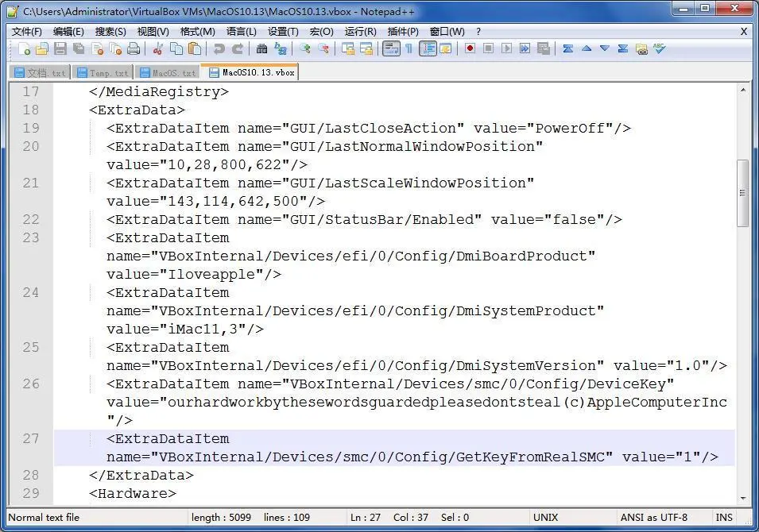Open the 窗口(W) menu

(447, 32)
